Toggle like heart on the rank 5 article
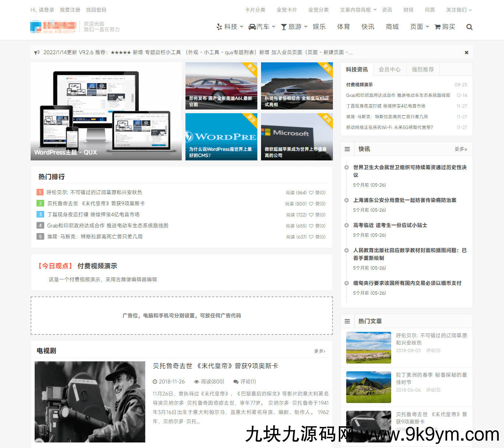 311,237
